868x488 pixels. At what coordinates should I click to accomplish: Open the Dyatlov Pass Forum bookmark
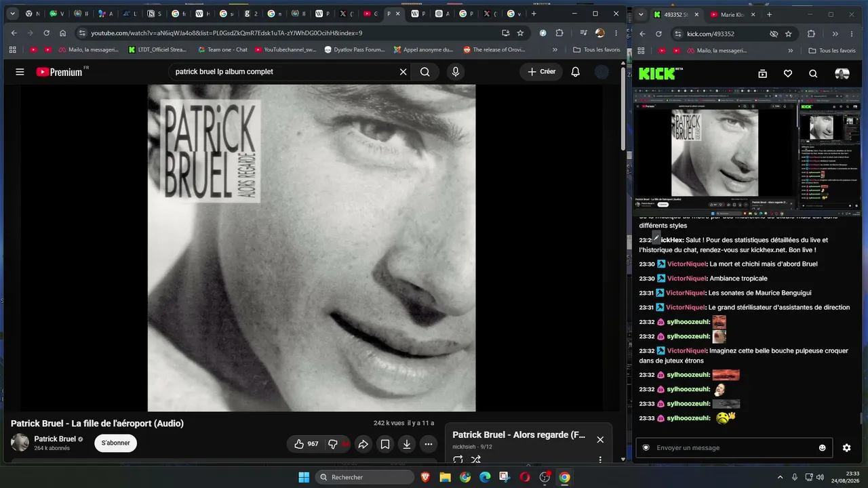click(x=355, y=49)
